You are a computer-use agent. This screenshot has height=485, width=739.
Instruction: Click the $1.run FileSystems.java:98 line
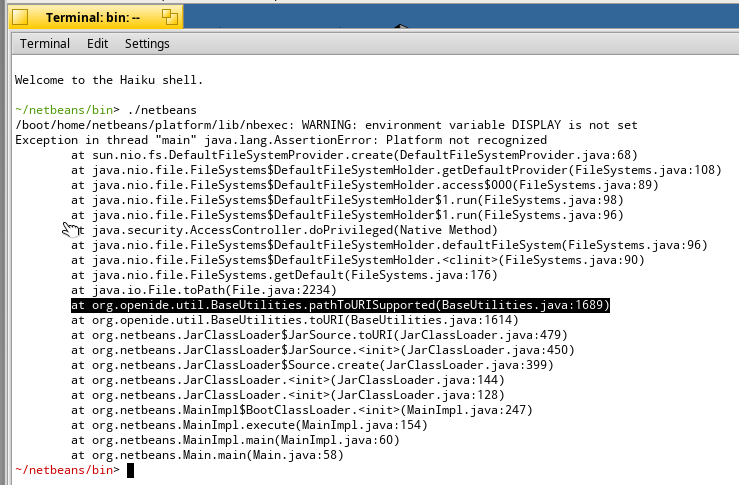[347, 200]
